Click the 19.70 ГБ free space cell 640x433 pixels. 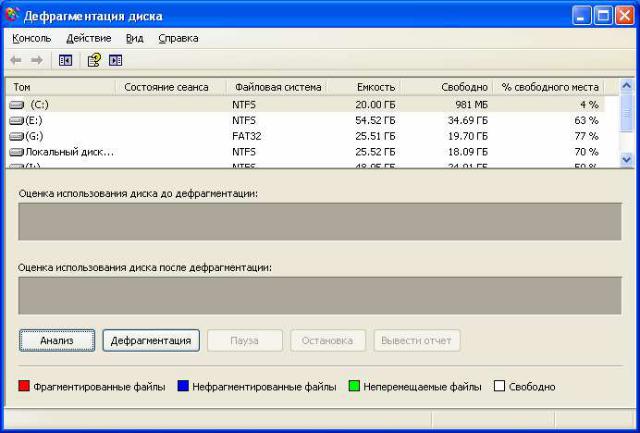pos(467,136)
